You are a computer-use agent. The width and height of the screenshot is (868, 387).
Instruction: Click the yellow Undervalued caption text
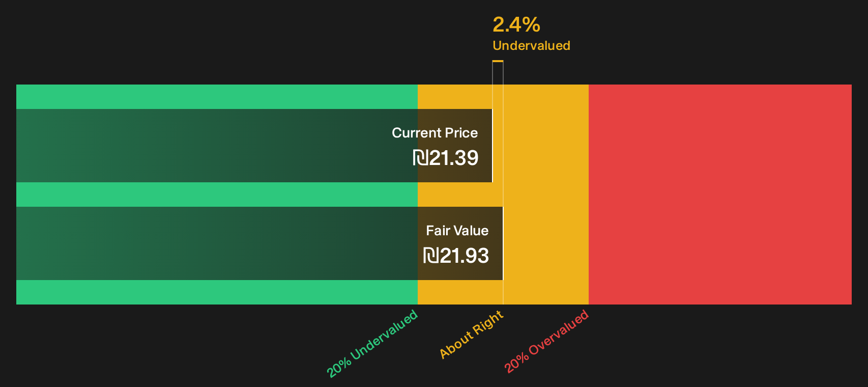tap(531, 45)
